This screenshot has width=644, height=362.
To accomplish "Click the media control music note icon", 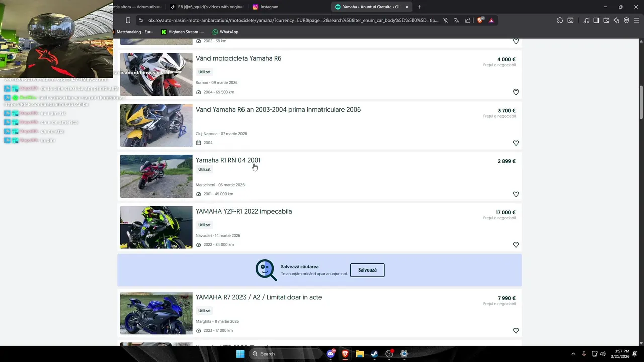I will tap(586, 20).
